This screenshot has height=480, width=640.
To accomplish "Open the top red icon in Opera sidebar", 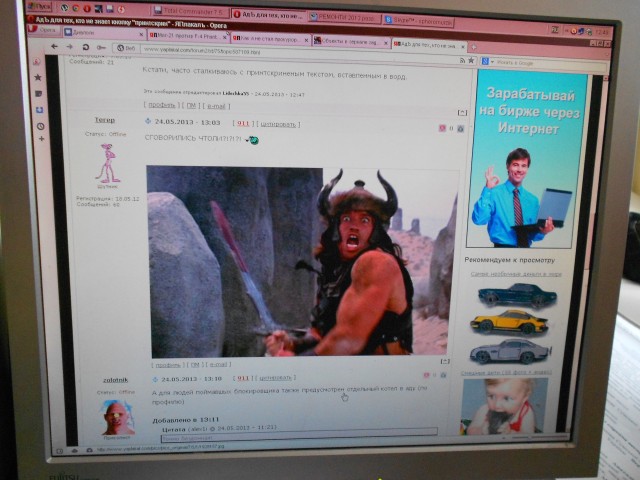I will tap(36, 62).
